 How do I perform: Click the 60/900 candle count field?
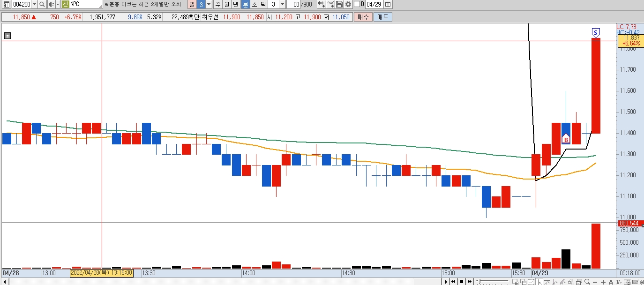(300, 4)
